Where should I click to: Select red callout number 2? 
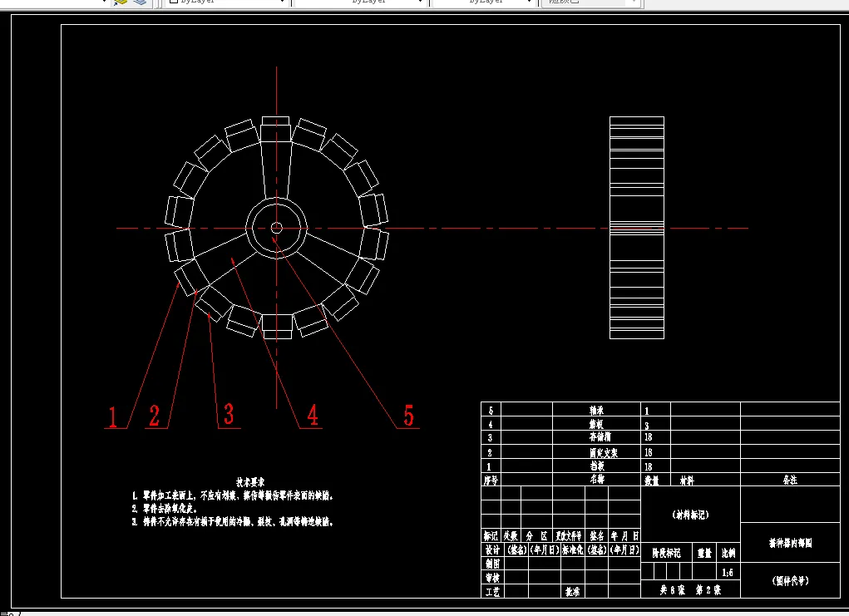point(155,416)
